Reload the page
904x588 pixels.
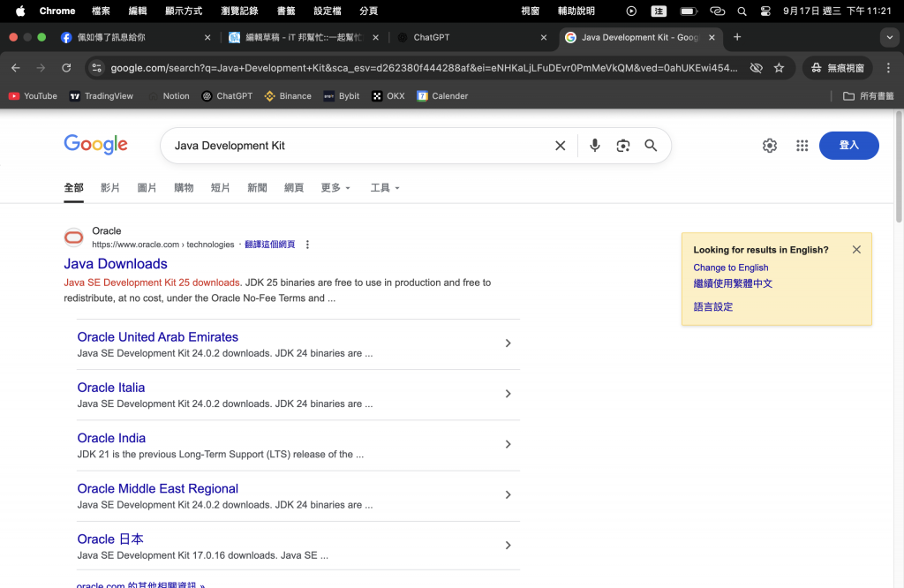point(66,68)
